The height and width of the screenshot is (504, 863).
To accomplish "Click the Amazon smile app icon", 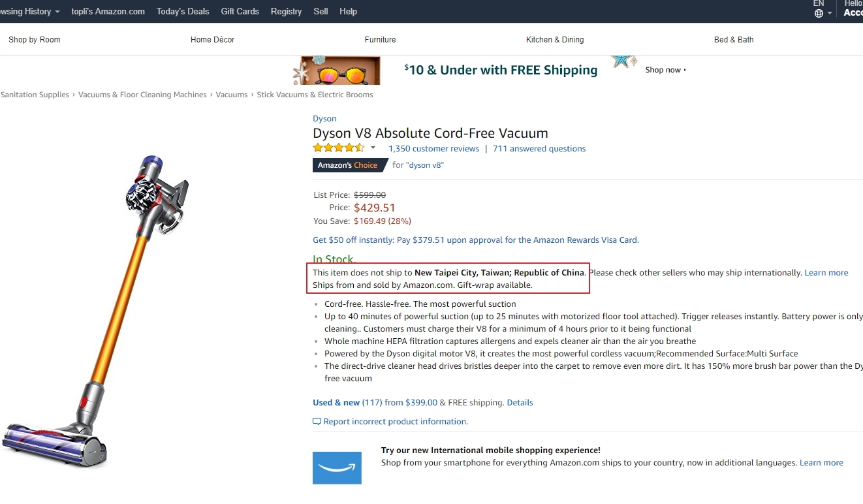I will pos(337,467).
